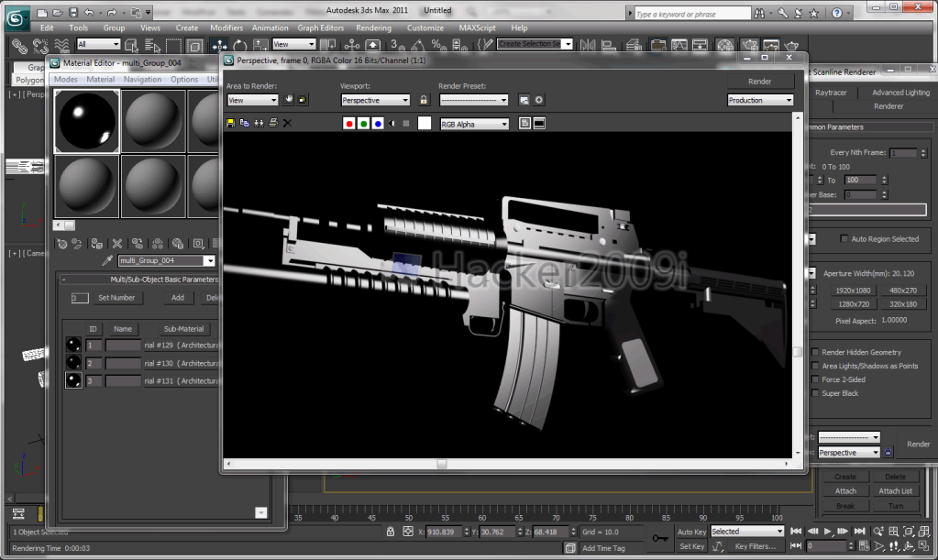938x560 pixels.
Task: Enable the green channel toggle
Action: coord(363,124)
